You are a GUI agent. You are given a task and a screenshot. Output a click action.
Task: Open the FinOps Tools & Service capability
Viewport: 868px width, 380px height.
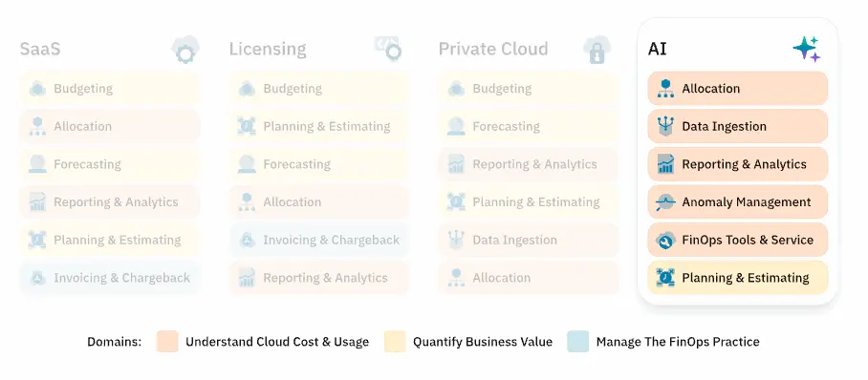coord(737,240)
